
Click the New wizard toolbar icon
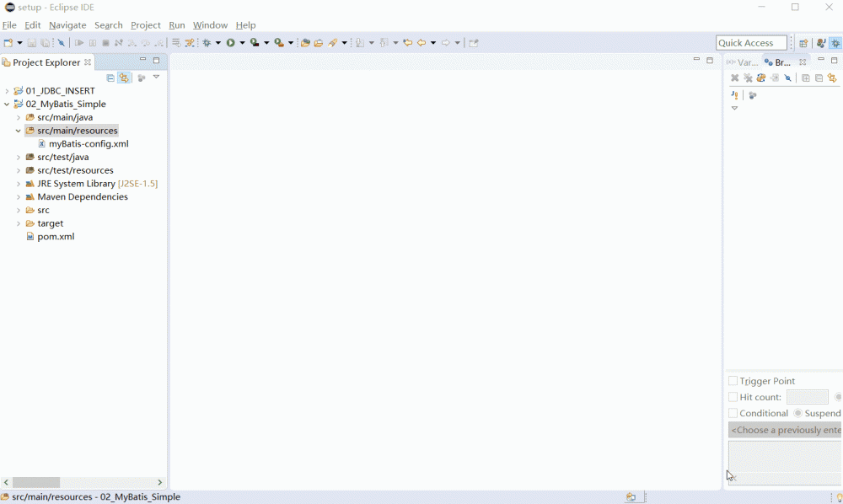[x=8, y=43]
